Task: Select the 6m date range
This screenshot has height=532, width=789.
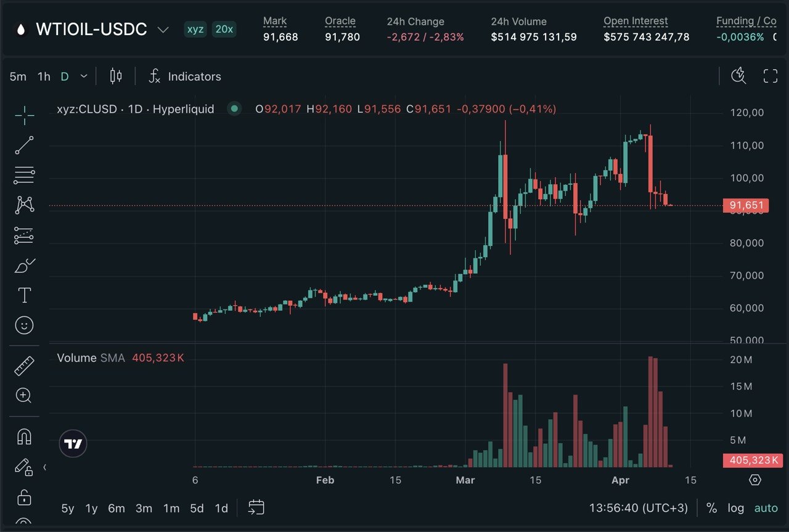Action: pyautogui.click(x=117, y=509)
